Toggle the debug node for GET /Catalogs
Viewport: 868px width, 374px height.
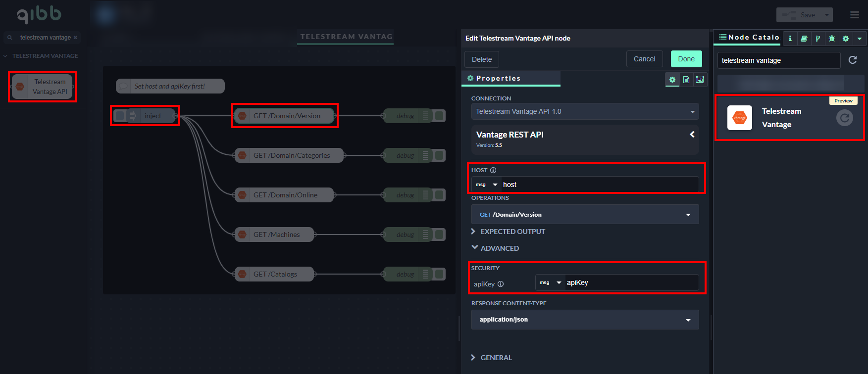(x=439, y=274)
